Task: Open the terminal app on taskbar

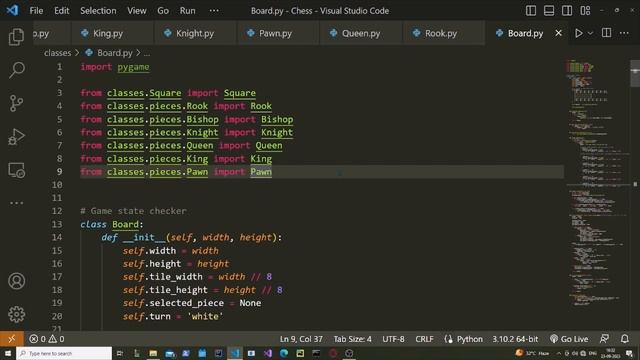Action: pyautogui.click(x=316, y=353)
